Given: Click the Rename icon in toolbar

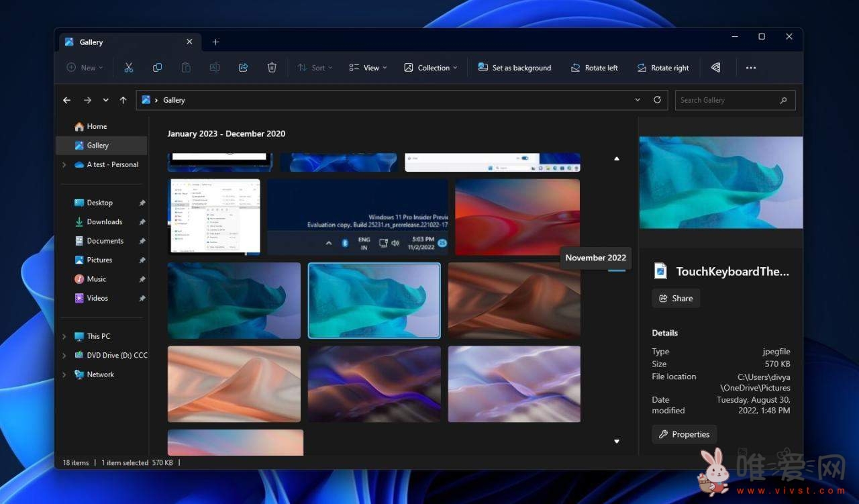Looking at the screenshot, I should click(x=214, y=68).
